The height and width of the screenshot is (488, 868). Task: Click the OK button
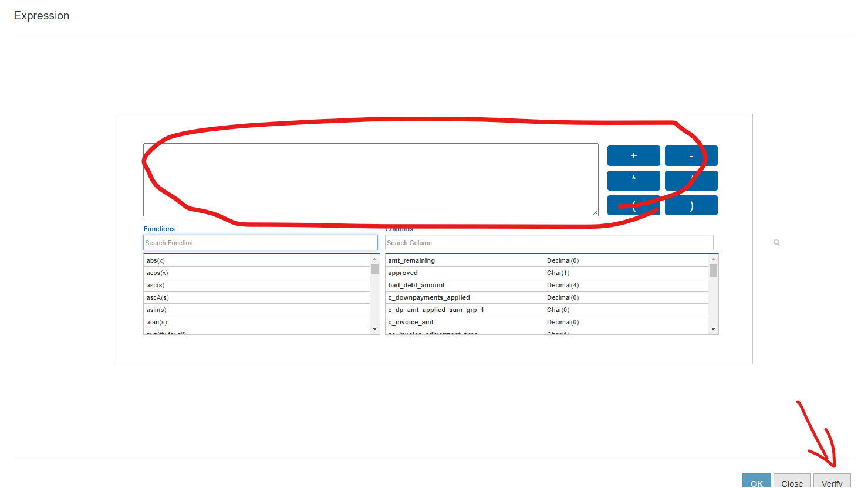coord(756,482)
